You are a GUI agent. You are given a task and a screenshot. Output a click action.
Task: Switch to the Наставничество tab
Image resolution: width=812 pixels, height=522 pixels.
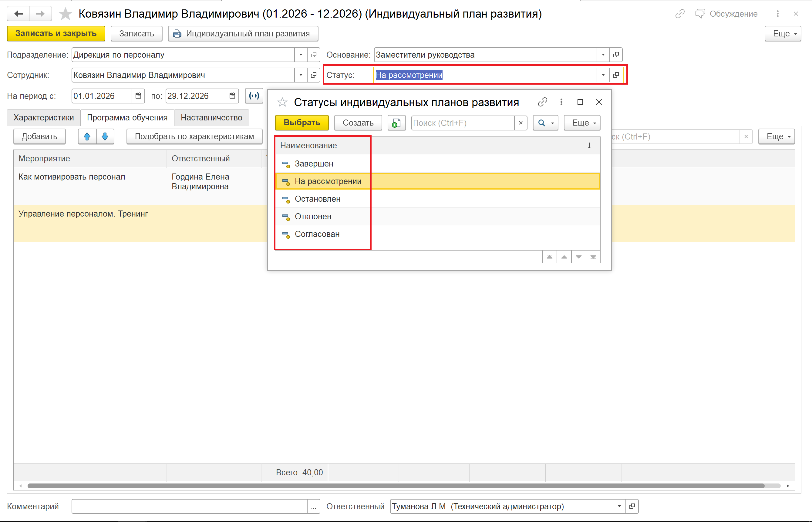[211, 118]
